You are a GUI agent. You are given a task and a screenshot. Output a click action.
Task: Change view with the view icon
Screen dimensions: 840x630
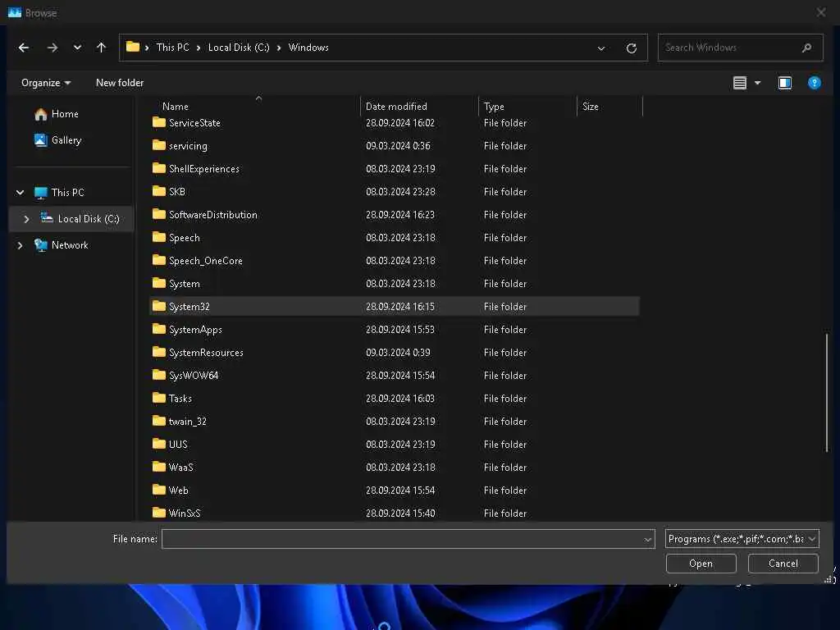click(x=740, y=83)
